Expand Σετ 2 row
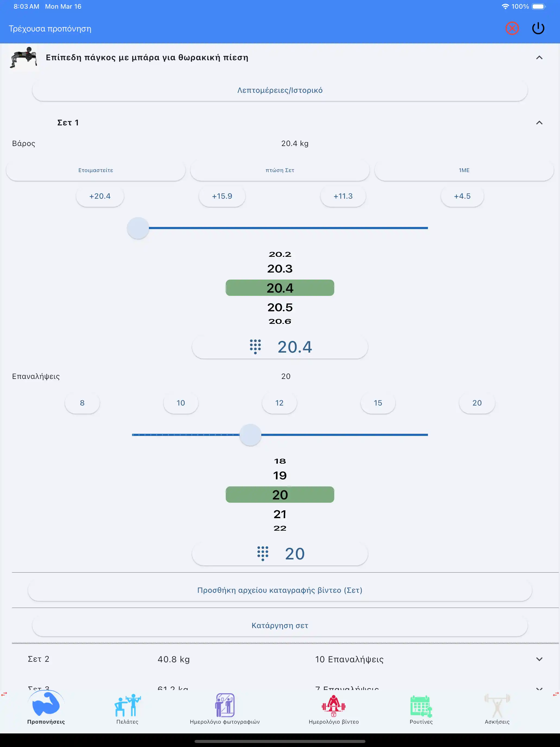Image resolution: width=560 pixels, height=747 pixels. click(539, 659)
